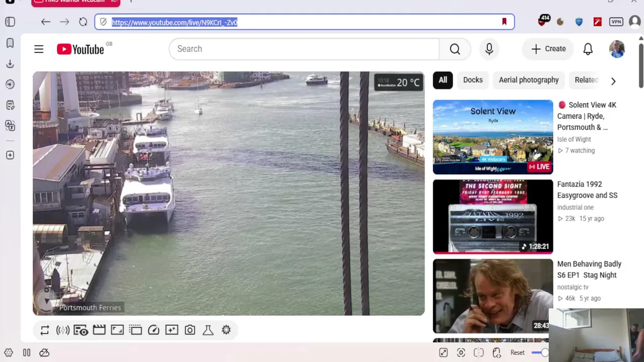Toggle the loop button below the video
This screenshot has height=362, width=644.
[x=45, y=330]
